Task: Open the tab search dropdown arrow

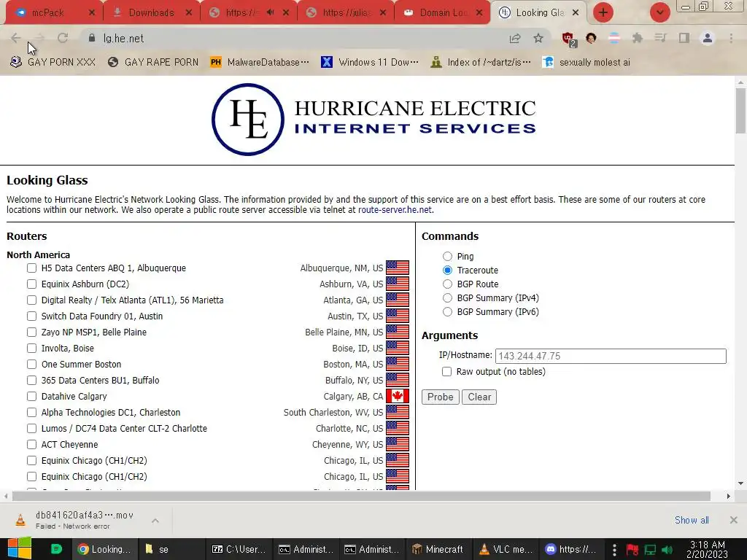Action: pos(660,12)
